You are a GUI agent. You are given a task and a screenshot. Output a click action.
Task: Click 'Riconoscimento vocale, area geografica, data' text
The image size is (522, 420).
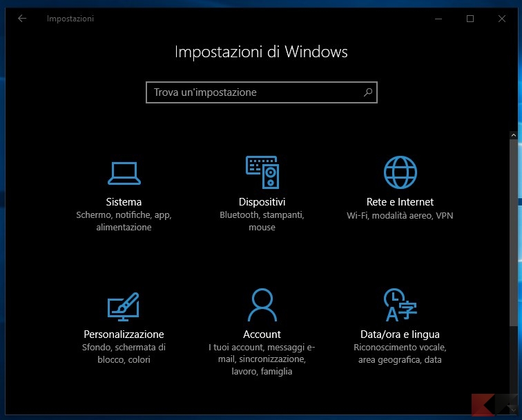coord(400,354)
